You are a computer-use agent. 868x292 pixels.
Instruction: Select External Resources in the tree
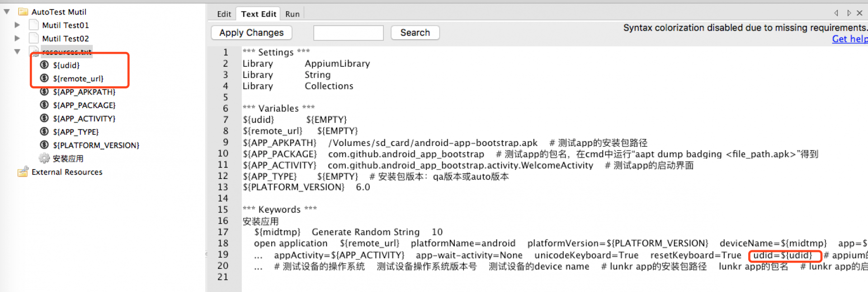[67, 172]
